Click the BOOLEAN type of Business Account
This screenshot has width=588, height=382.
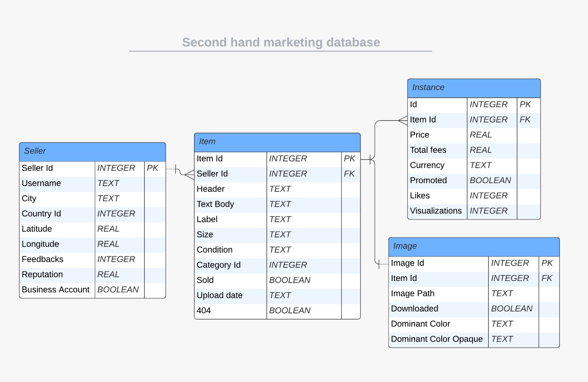click(118, 290)
